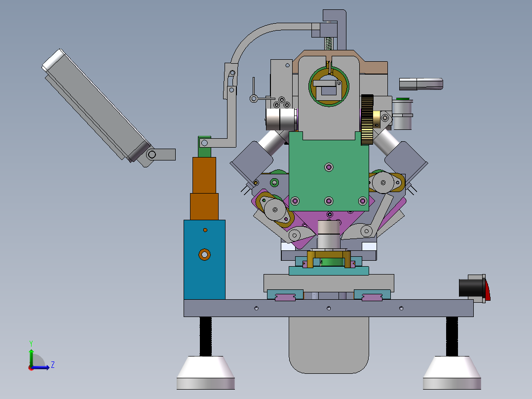Select the teal plate above the gray slide block
Image resolution: width=532 pixels, height=399 pixels.
tap(329, 271)
